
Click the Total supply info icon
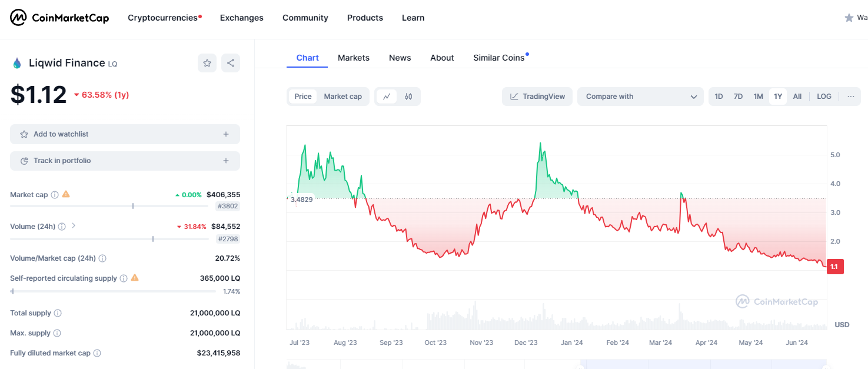(58, 313)
